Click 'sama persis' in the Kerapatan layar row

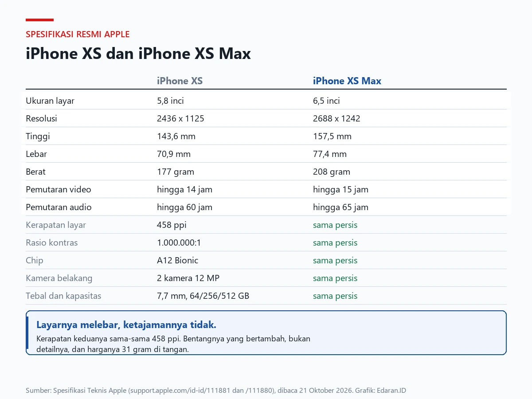[335, 225]
